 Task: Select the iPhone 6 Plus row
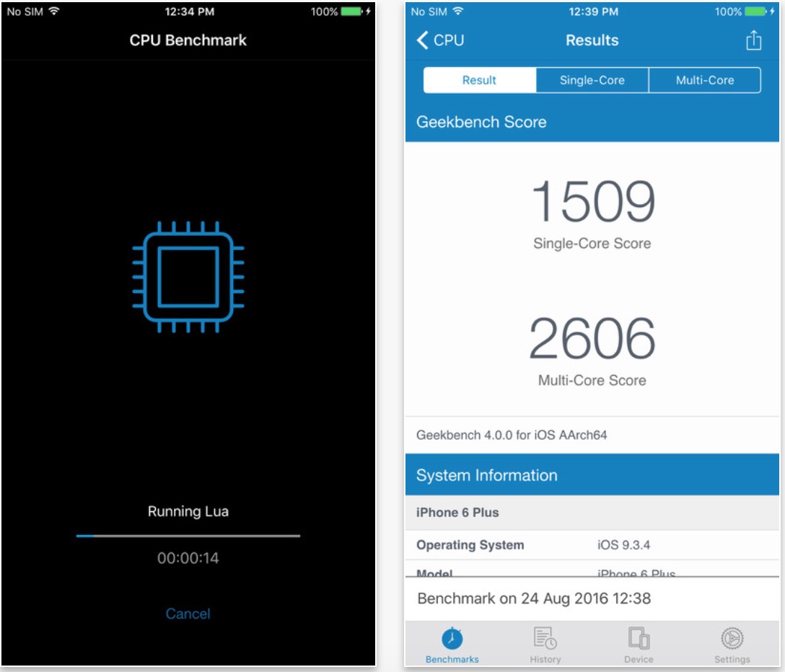pos(592,513)
